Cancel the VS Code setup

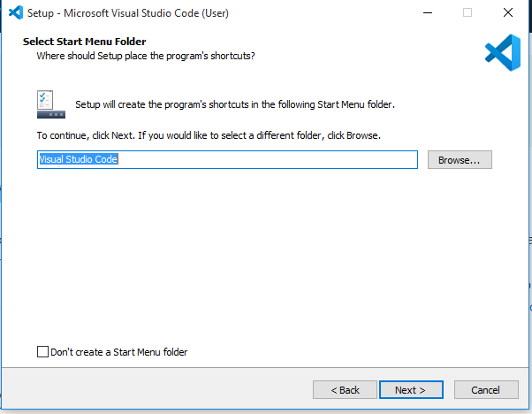pyautogui.click(x=486, y=390)
